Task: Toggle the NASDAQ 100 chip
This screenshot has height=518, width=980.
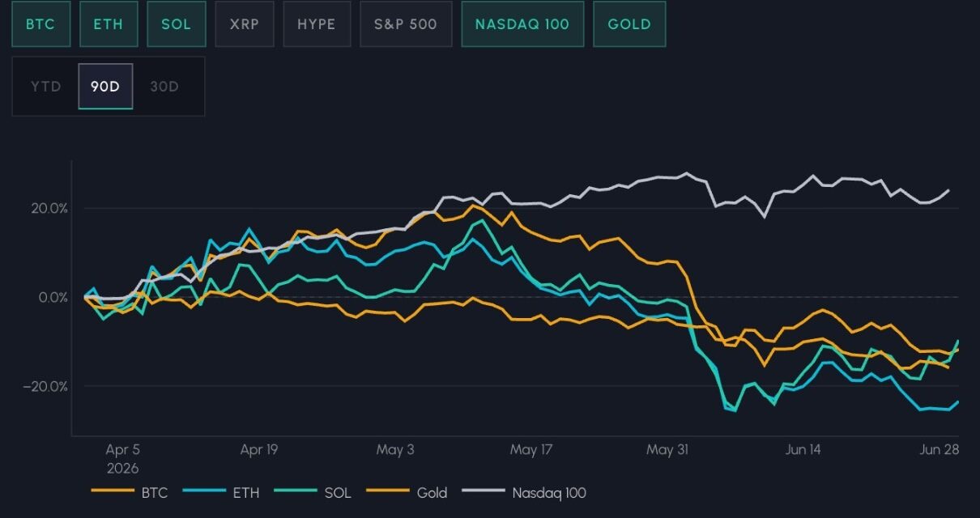Action: pyautogui.click(x=522, y=24)
